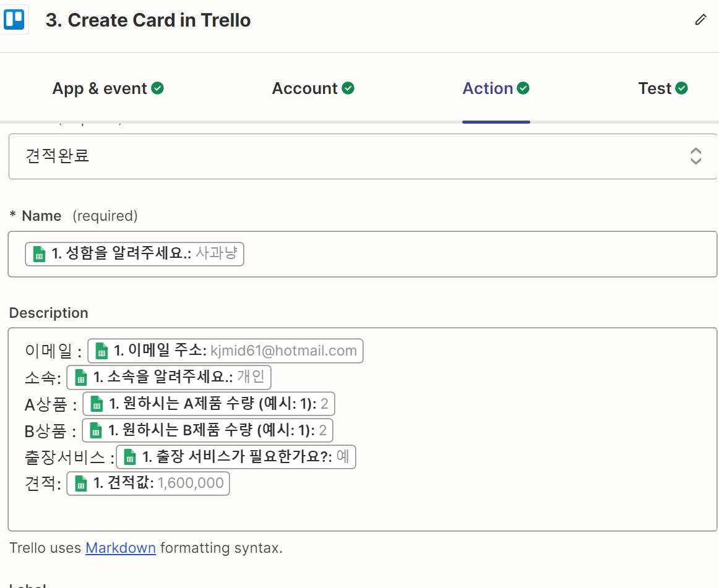
Task: Click empty space in Name input field
Action: click(x=476, y=254)
